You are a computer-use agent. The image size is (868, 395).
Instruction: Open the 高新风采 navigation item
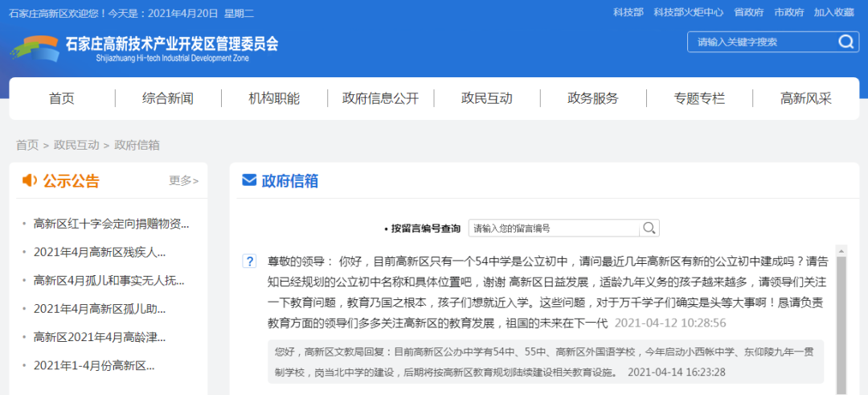(805, 98)
